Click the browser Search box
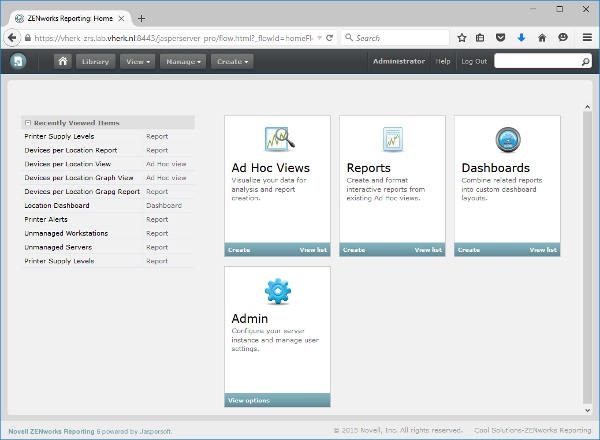This screenshot has height=440, width=600. (395, 38)
